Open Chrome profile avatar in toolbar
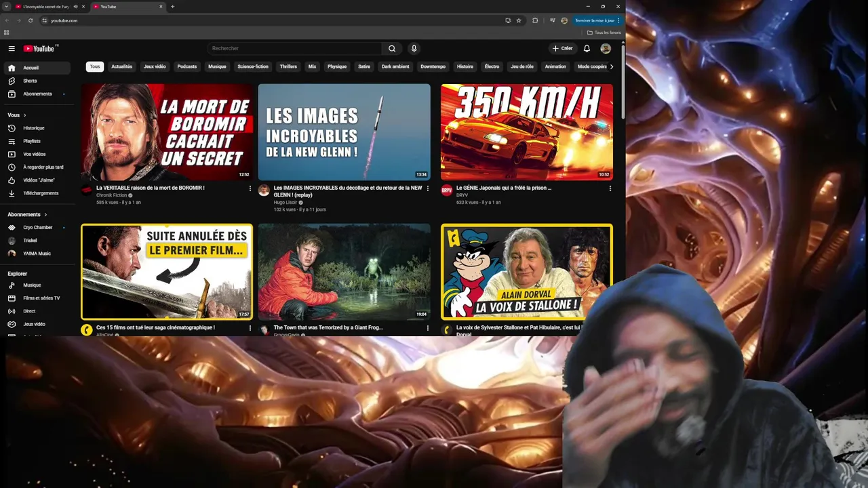Image resolution: width=868 pixels, height=488 pixels. pos(564,20)
